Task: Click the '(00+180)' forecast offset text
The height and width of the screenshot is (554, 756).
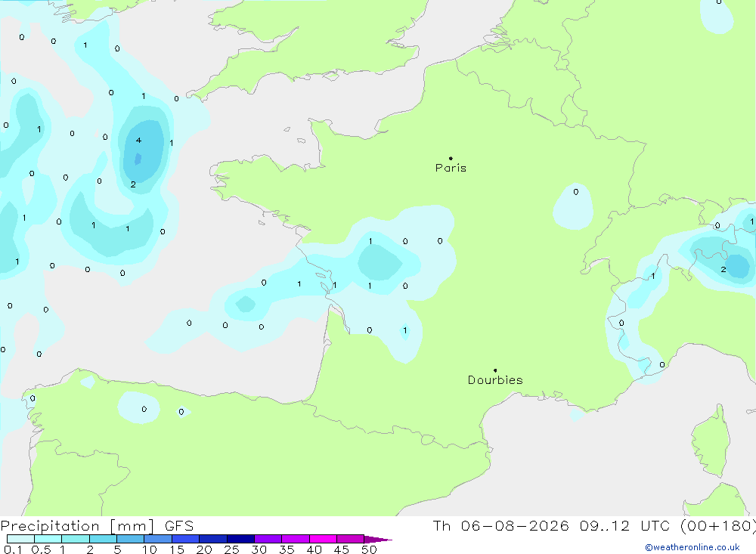Action: click(x=718, y=526)
